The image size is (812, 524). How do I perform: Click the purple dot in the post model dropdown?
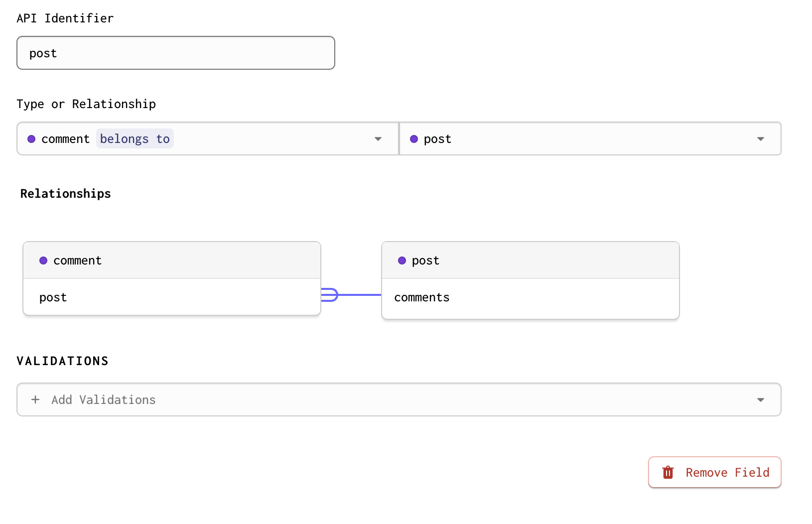point(414,139)
